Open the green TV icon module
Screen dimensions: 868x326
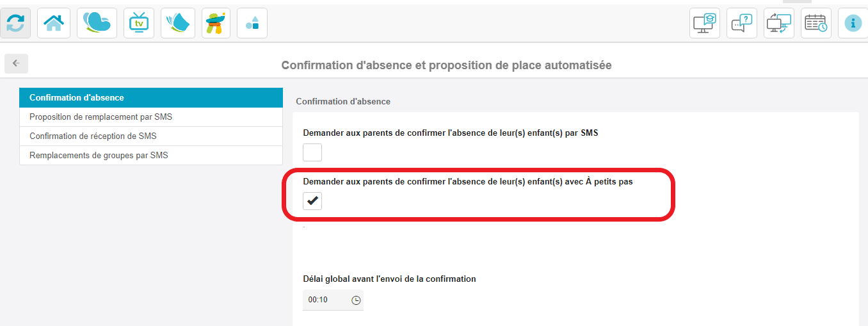(x=138, y=23)
